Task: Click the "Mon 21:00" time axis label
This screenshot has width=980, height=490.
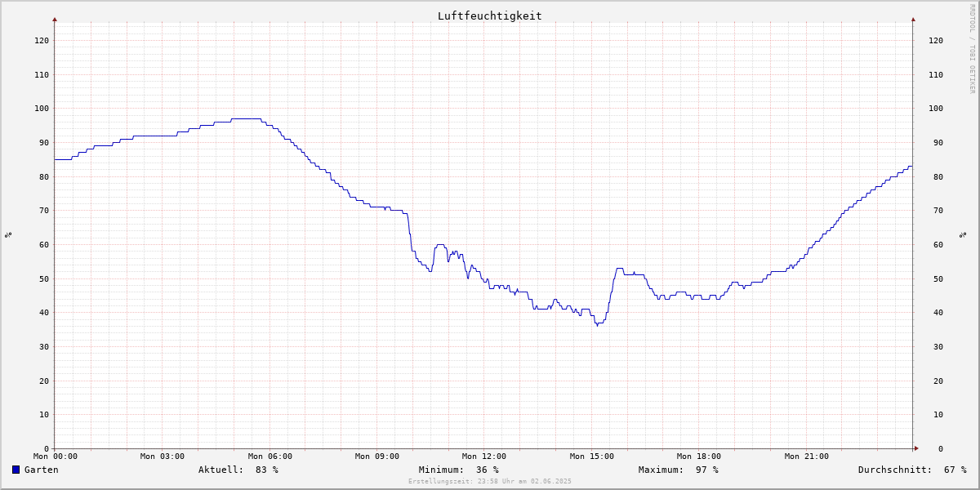Action: 807,457
